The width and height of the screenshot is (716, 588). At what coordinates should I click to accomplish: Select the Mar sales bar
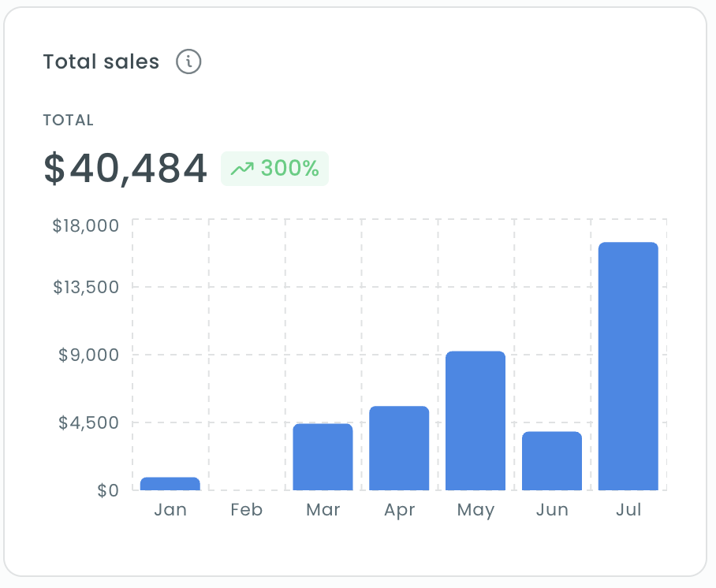pyautogui.click(x=323, y=457)
